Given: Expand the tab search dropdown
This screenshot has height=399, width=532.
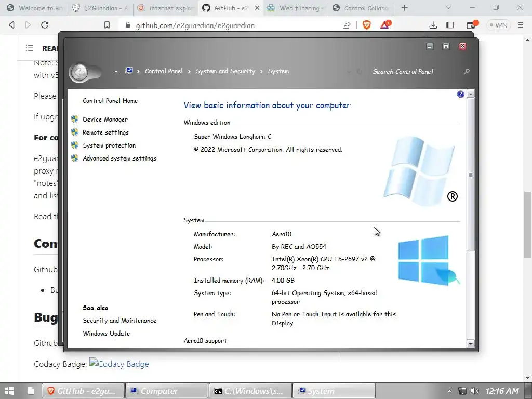Looking at the screenshot, I should coord(448,7).
